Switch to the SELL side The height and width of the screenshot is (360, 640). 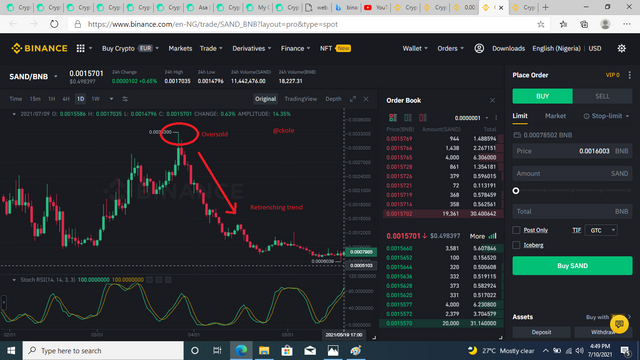602,96
